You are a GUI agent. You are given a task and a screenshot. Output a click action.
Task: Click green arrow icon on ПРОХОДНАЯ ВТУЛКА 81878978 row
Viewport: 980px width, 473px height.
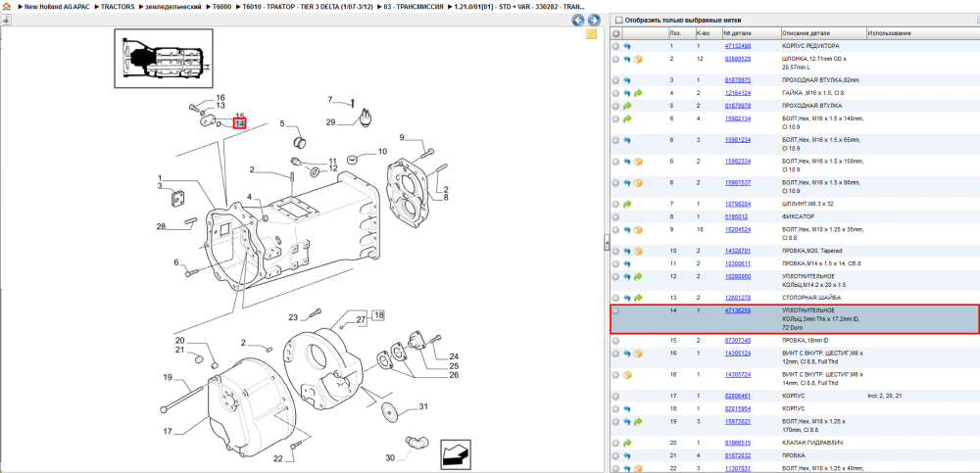click(x=627, y=106)
